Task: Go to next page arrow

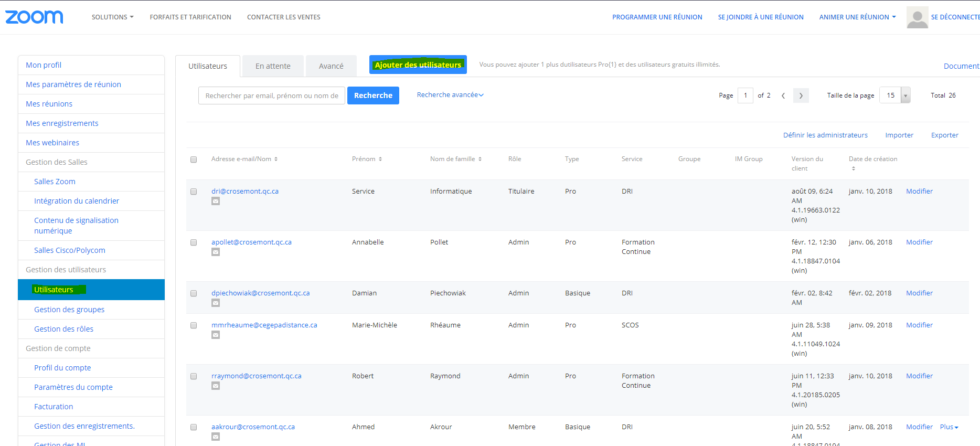Action: (801, 95)
